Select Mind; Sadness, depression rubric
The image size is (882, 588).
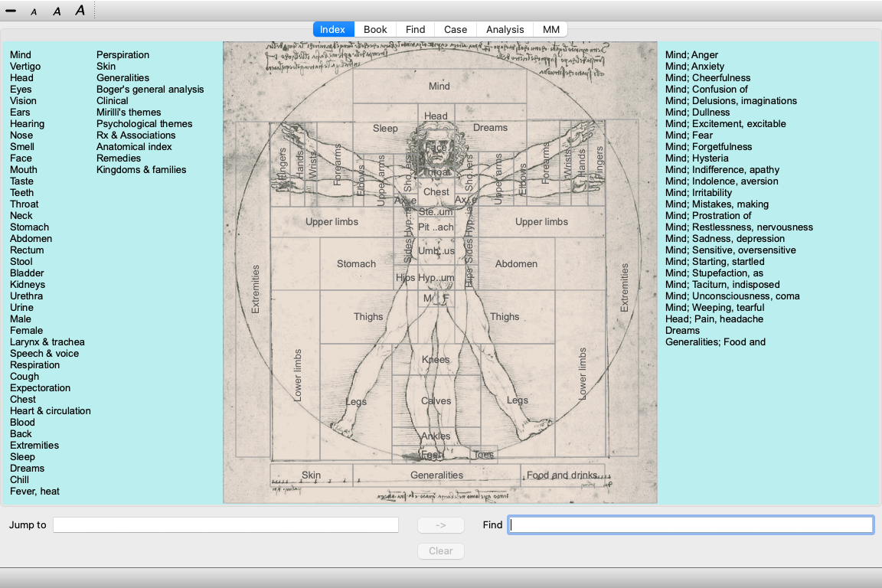click(x=724, y=239)
